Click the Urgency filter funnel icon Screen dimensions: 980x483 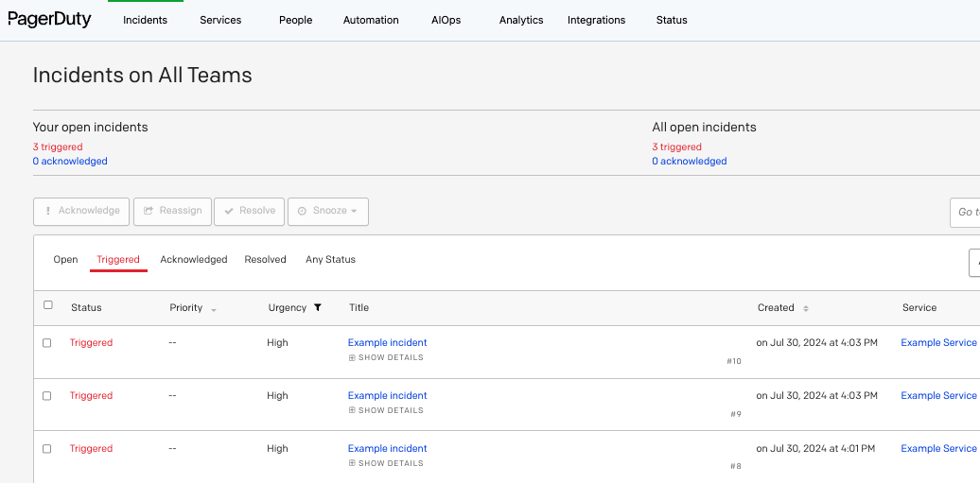click(x=318, y=307)
